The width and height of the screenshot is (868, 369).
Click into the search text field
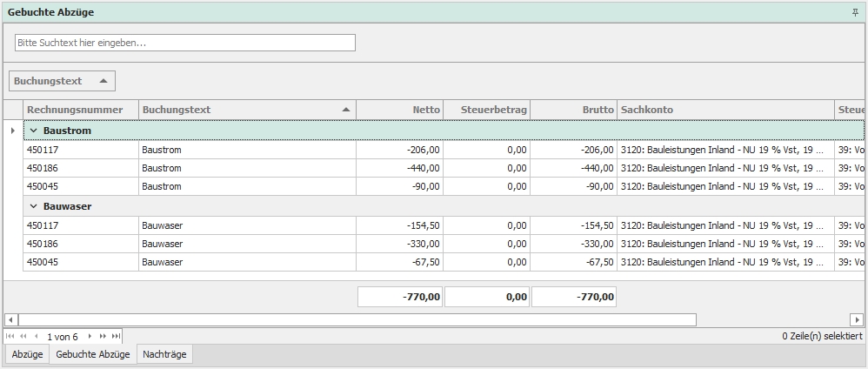pyautogui.click(x=184, y=43)
